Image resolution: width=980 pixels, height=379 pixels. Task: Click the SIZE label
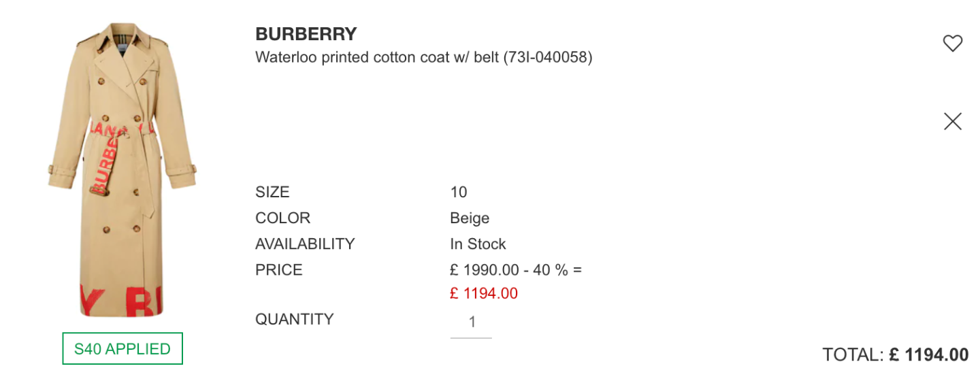[272, 193]
